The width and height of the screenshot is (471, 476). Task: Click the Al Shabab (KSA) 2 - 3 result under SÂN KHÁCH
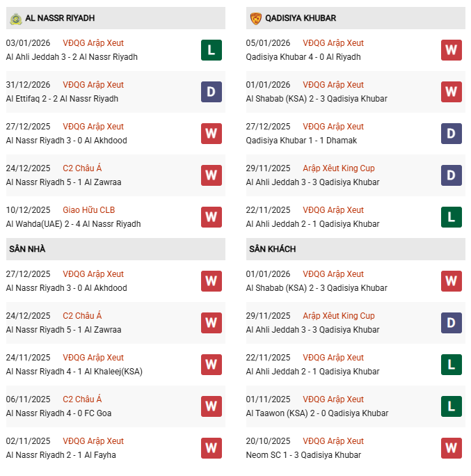coord(317,288)
